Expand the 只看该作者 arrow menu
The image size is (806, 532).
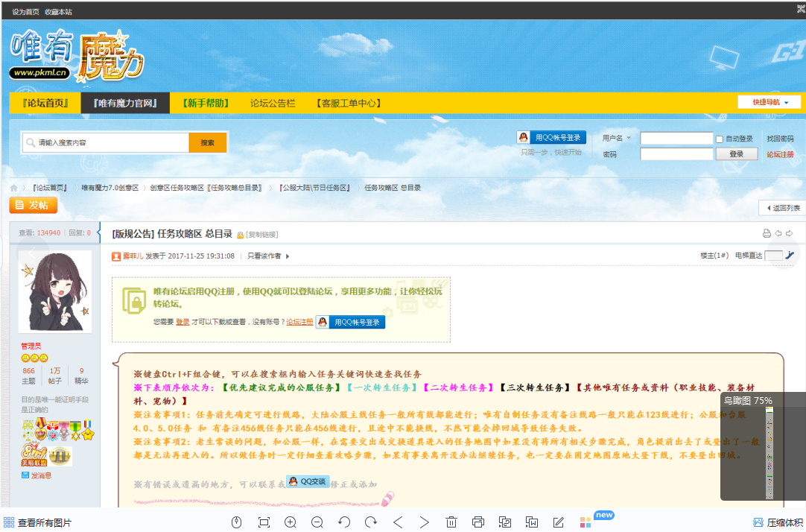click(288, 256)
